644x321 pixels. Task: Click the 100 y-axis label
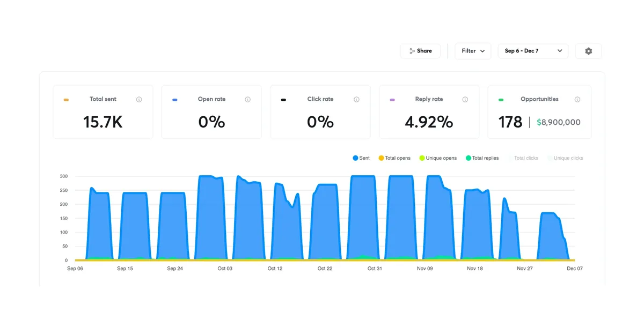click(x=63, y=232)
